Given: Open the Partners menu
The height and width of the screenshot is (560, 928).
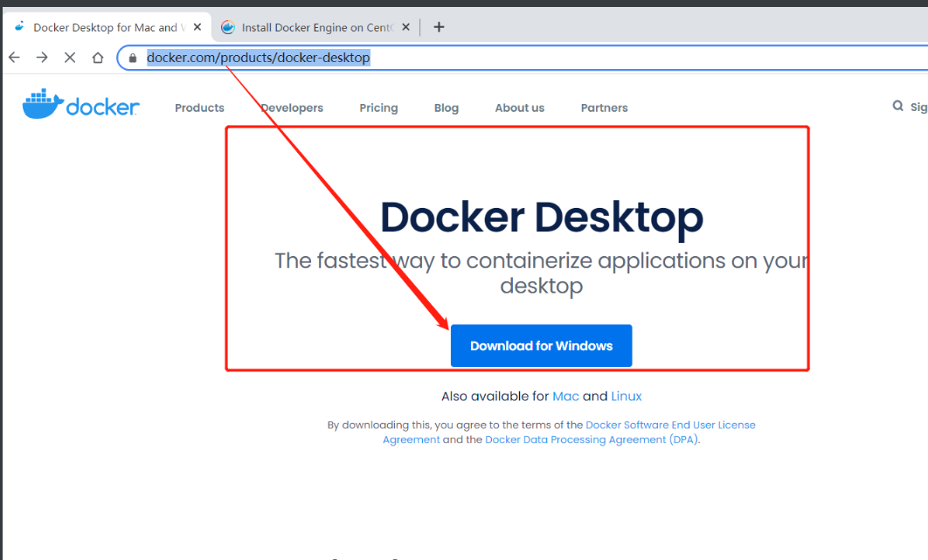Looking at the screenshot, I should coord(605,107).
